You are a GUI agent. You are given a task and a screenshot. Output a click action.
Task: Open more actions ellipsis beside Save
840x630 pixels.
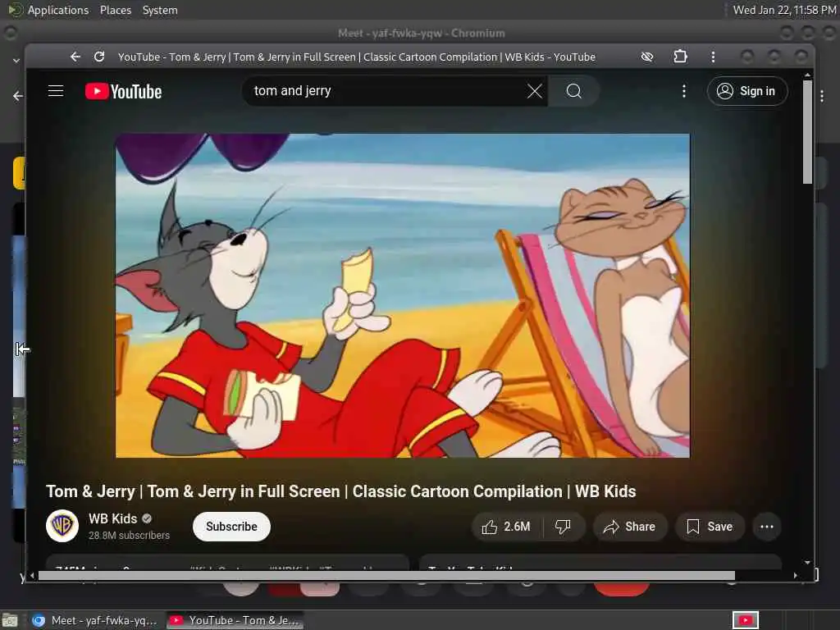767,527
